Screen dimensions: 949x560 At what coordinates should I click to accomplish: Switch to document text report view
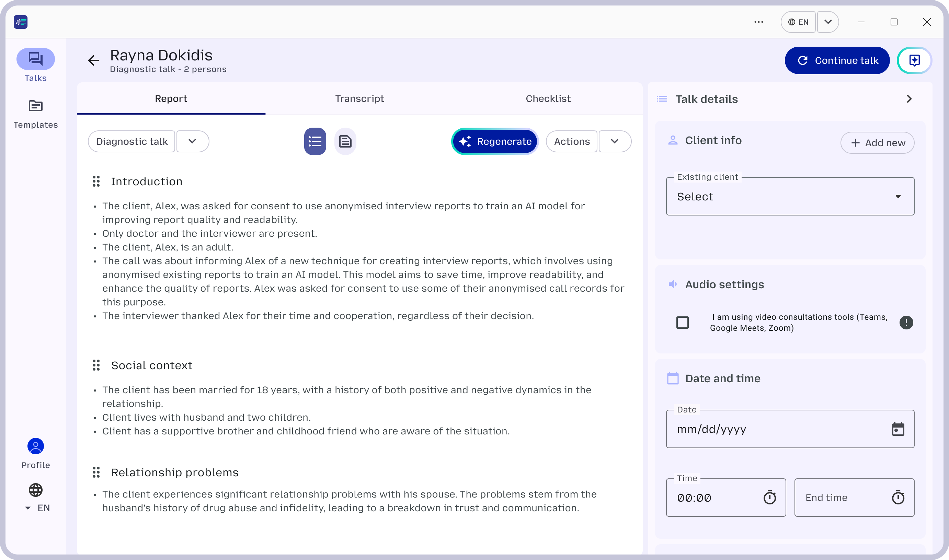[x=345, y=141]
